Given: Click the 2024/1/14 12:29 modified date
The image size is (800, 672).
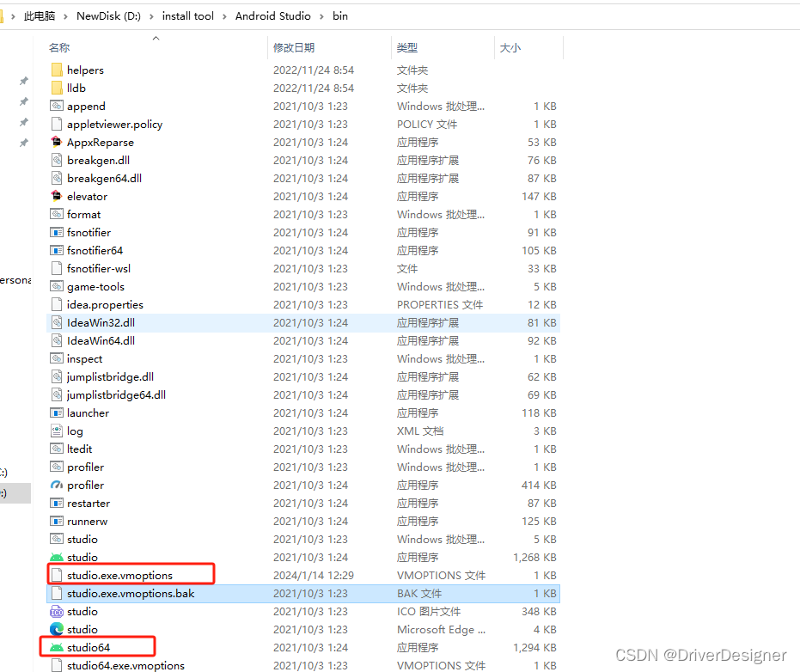Looking at the screenshot, I should [314, 575].
